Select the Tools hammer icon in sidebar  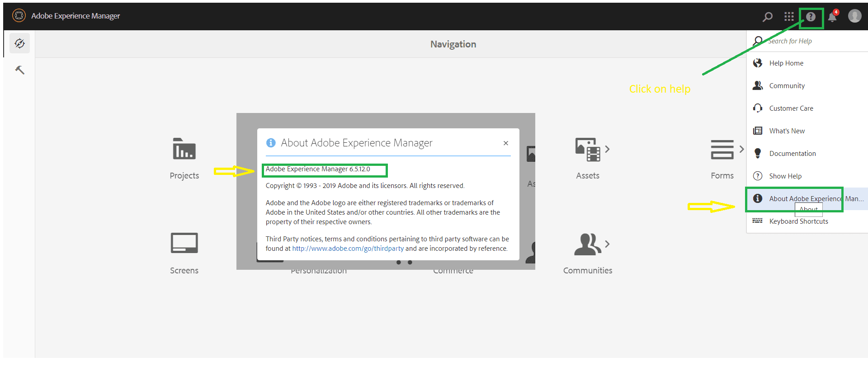(x=19, y=70)
